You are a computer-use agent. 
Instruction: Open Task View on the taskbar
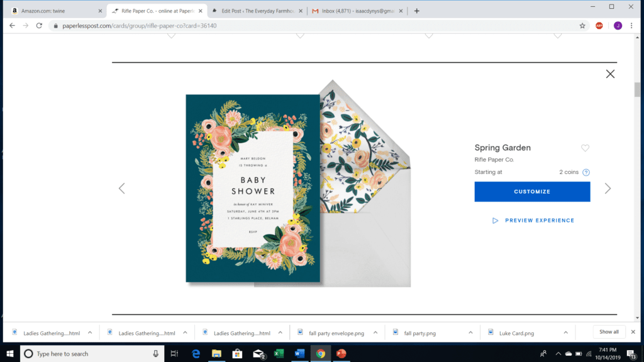tap(174, 353)
